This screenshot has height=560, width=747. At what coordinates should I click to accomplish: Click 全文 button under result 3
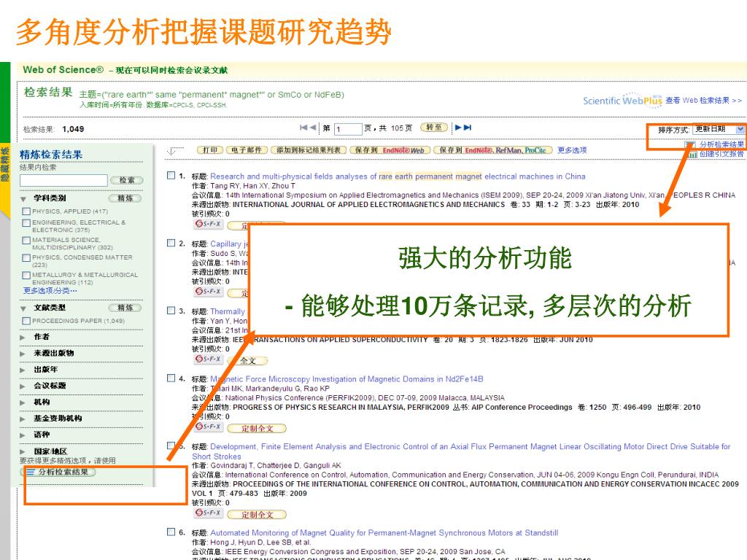248,360
